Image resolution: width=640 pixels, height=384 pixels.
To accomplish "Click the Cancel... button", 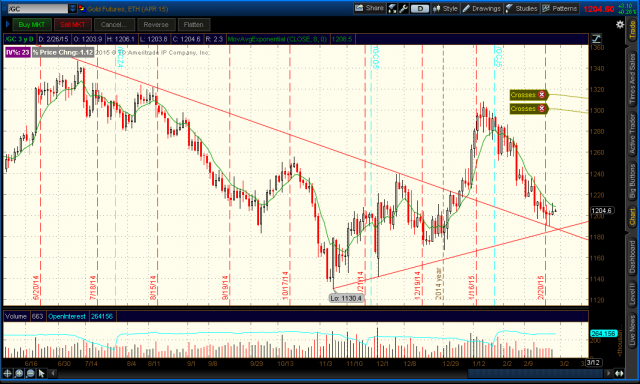I will tap(113, 24).
